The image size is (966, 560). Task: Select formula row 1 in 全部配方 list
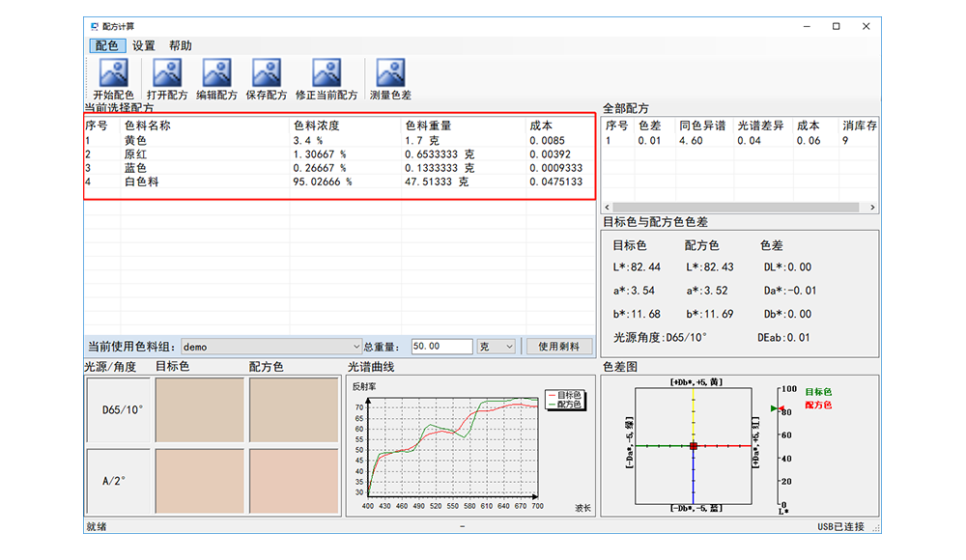coord(740,140)
